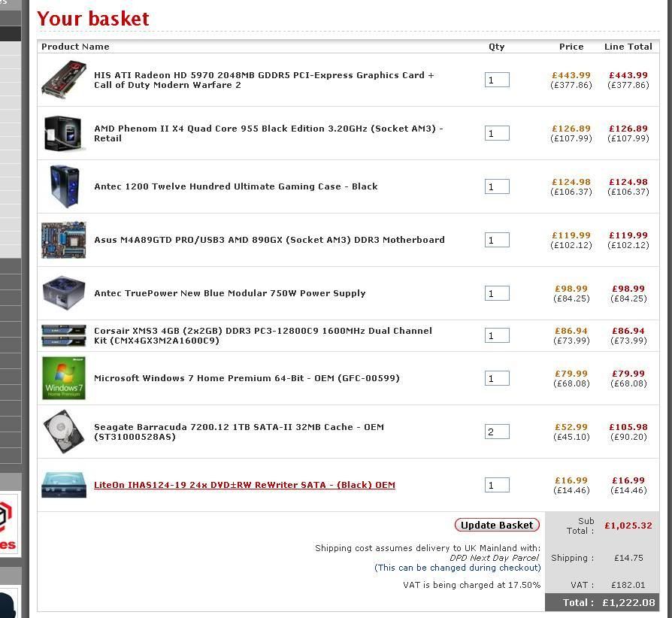This screenshot has width=672, height=618.
Task: Edit quantity for LiteOn IHAS124-19 rewriter
Action: [497, 485]
